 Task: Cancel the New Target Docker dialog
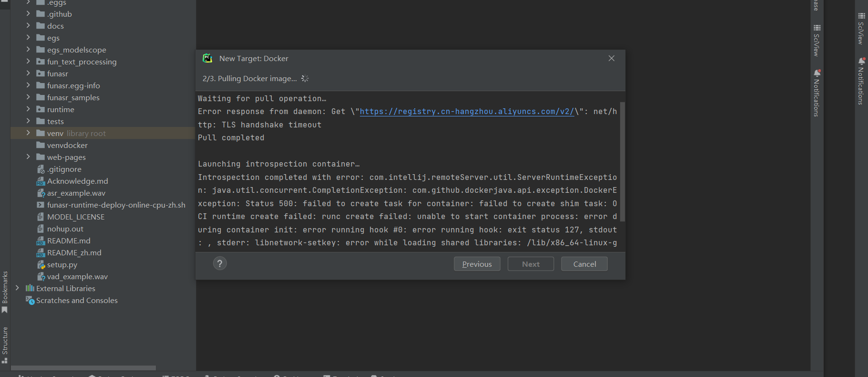point(584,264)
